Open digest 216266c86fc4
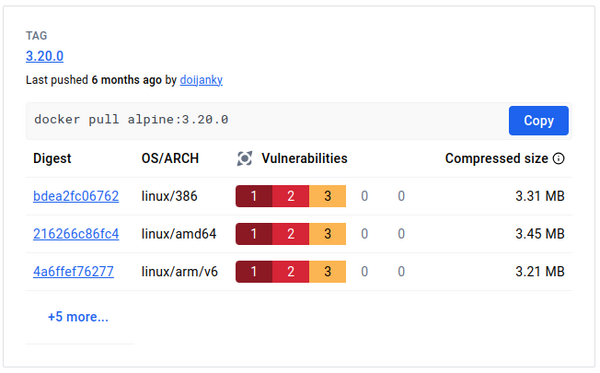The height and width of the screenshot is (373, 600). [76, 234]
